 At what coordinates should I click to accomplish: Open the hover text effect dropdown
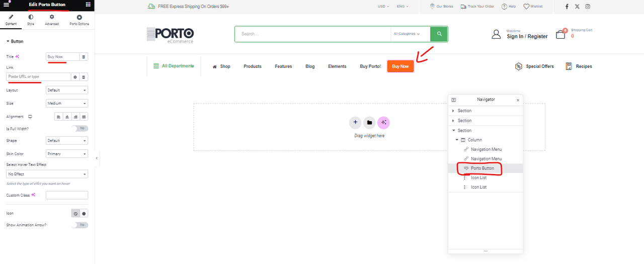click(x=47, y=174)
